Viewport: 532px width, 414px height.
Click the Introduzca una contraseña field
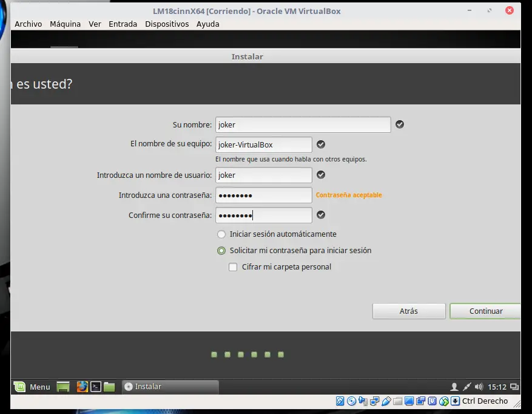coord(264,195)
